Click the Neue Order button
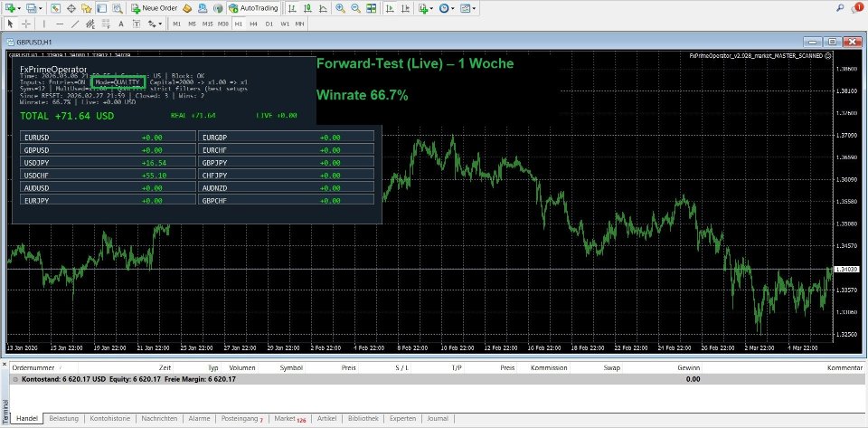The width and height of the screenshot is (868, 428). coord(155,8)
